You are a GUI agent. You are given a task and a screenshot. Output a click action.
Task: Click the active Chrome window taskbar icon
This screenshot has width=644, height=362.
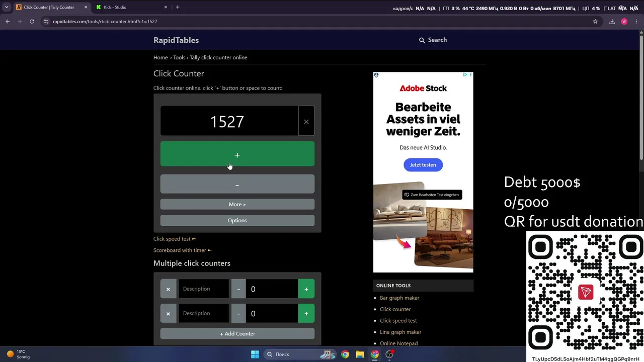click(375, 354)
